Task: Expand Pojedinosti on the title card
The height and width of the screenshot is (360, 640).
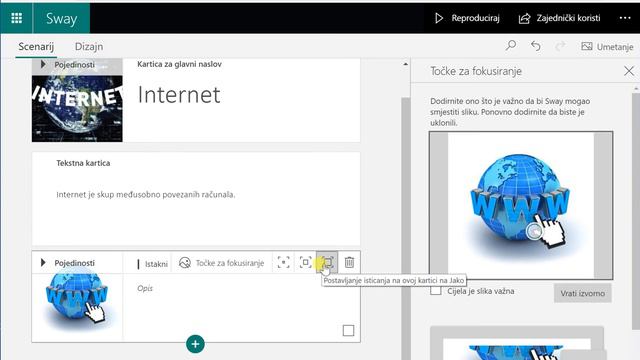Action: [69, 64]
